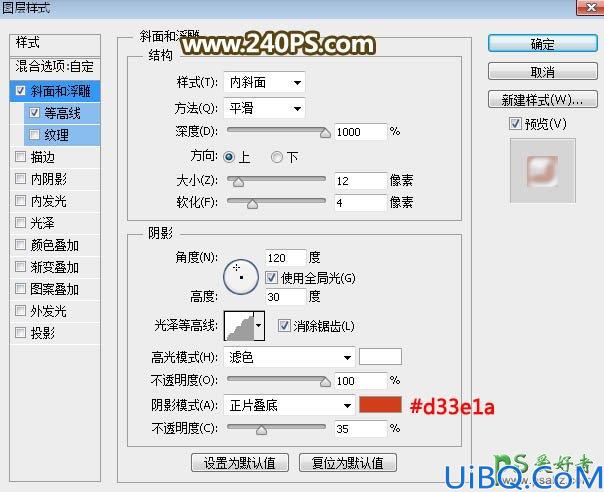604x492 pixels.
Task: Click the 光泽等高线 contour thumbnail
Action: pos(239,326)
